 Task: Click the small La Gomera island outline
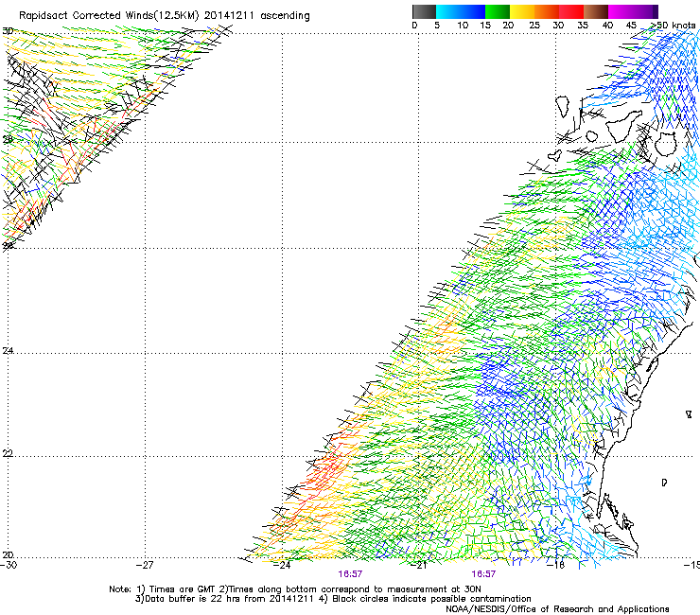(x=592, y=136)
